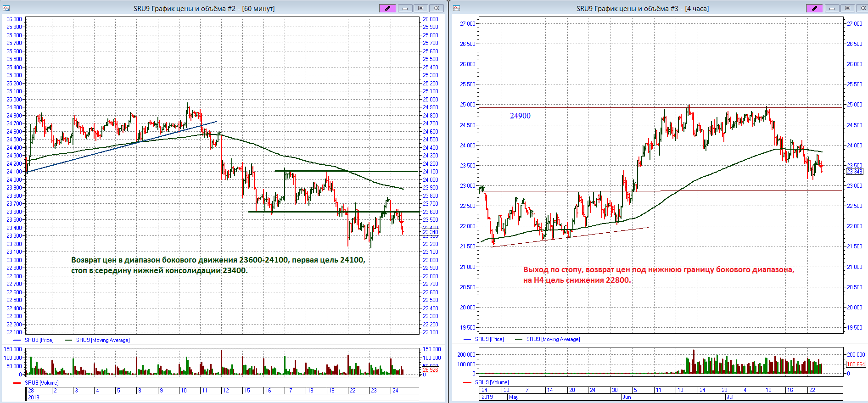The width and height of the screenshot is (868, 403).
Task: Select SRU9 [Moving Average] legend in the 4-hour chart
Action: 553,339
